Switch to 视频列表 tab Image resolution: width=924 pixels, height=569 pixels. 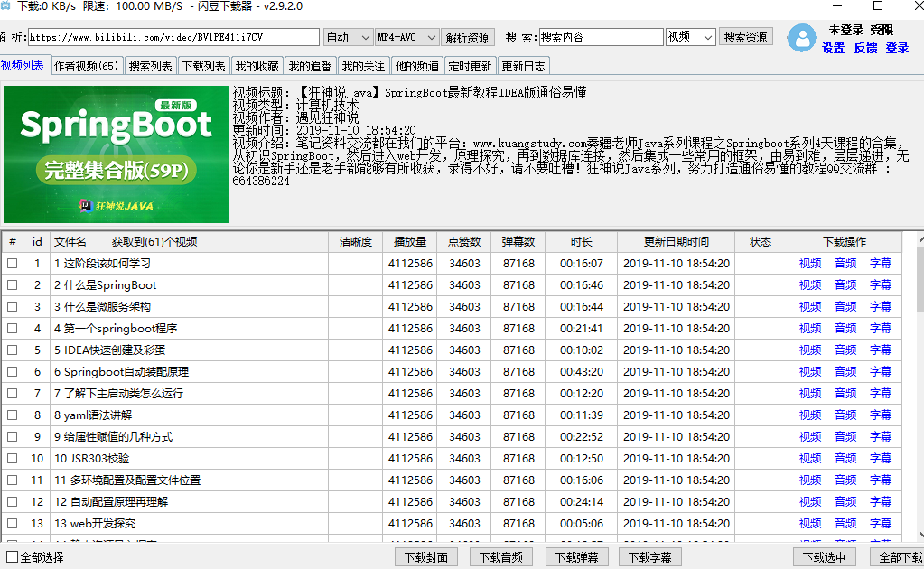click(23, 65)
